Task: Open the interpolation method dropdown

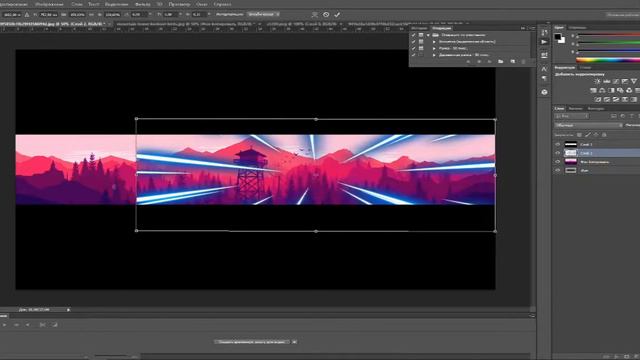Action: click(263, 14)
